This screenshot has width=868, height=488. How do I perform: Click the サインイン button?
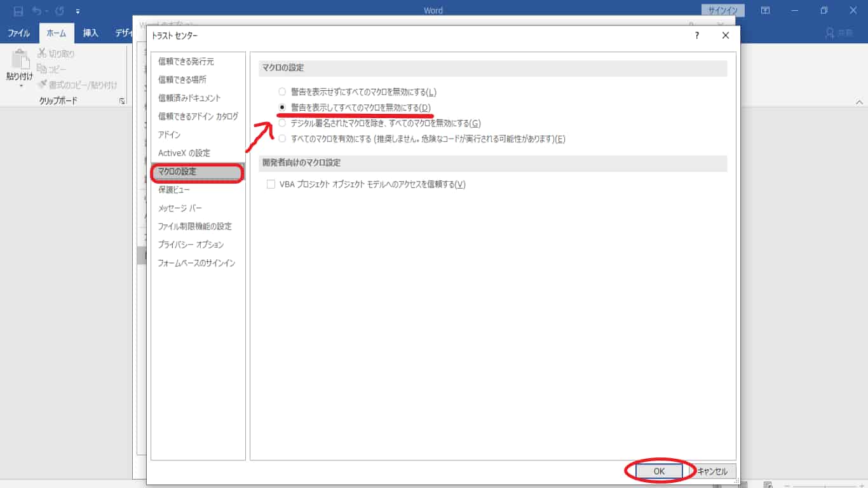(724, 10)
